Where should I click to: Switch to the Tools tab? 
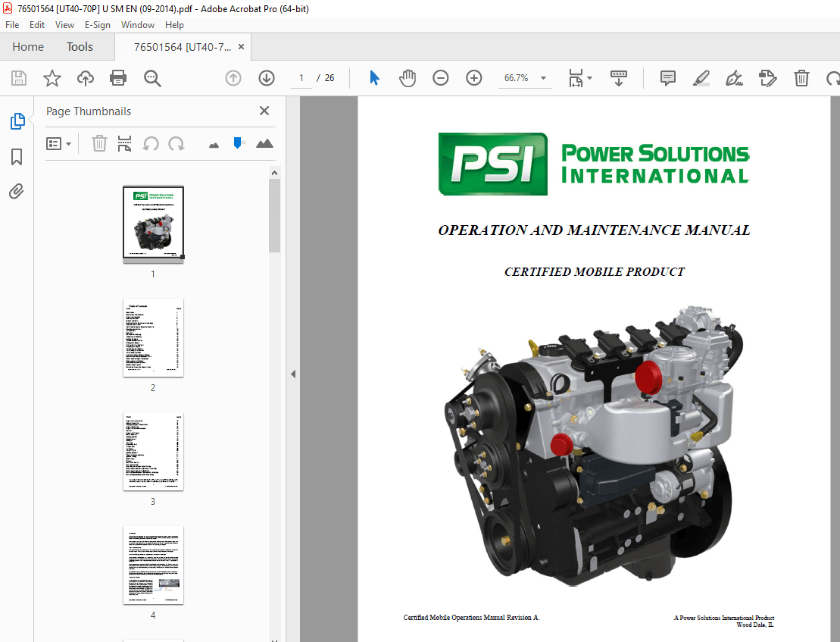pos(80,46)
